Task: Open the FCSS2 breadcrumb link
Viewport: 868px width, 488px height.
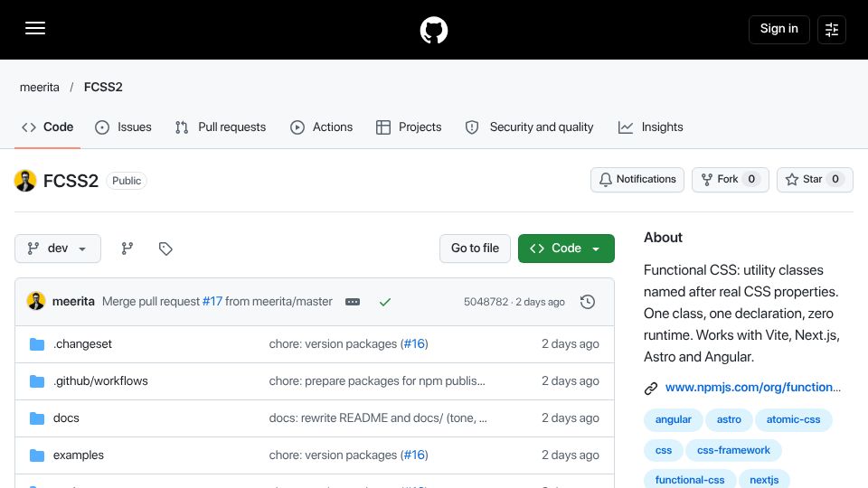Action: [x=103, y=88]
